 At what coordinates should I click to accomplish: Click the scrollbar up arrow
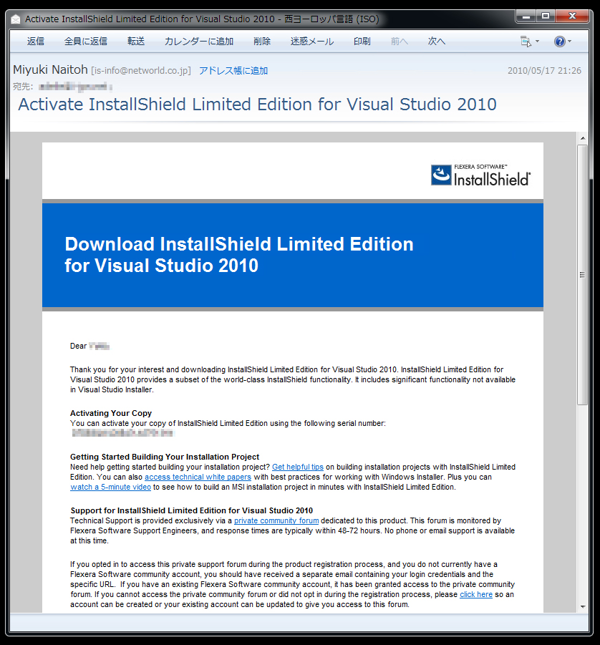pos(582,138)
